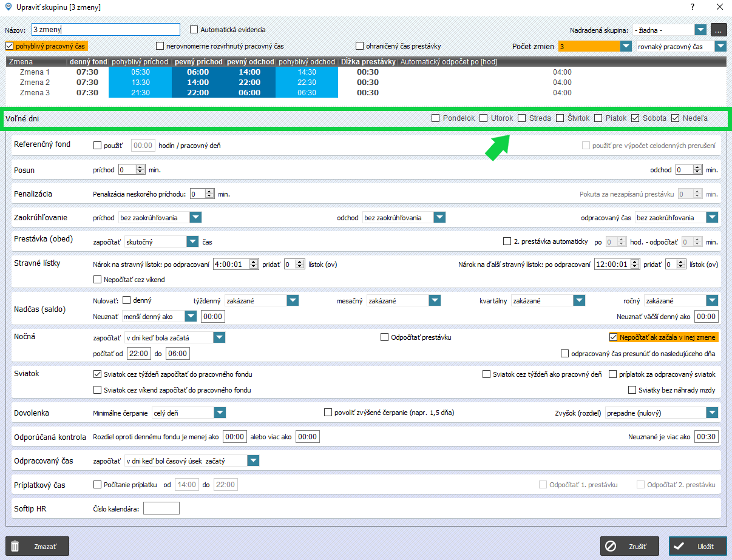Open odpracovaný čas rounding dropdown
732x560 pixels.
pos(713,217)
